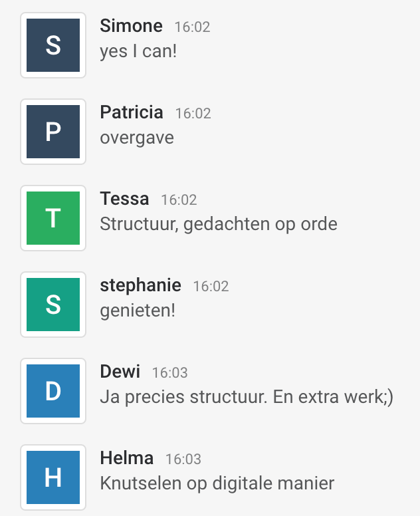Select the message "yes I can!"

(x=138, y=51)
